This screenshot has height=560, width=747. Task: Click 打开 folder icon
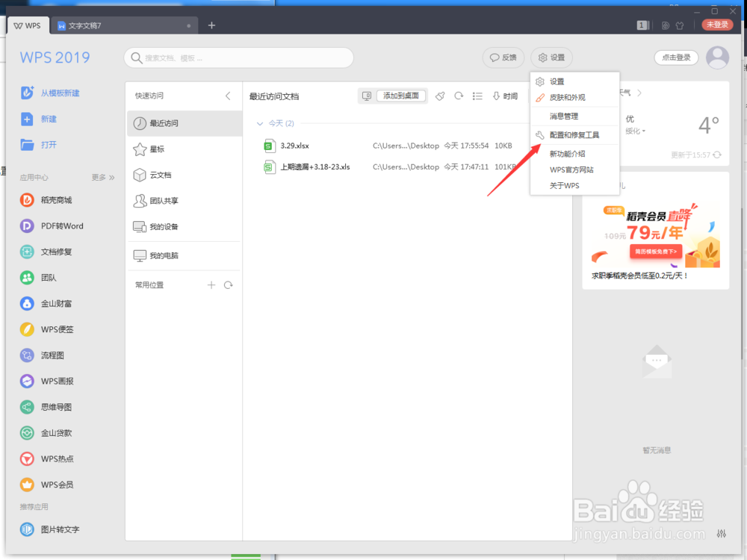(x=27, y=144)
